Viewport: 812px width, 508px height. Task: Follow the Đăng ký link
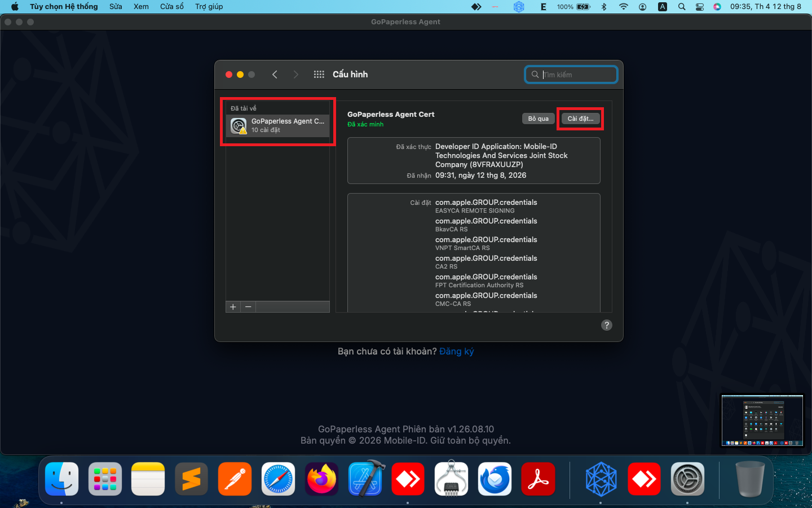click(457, 352)
